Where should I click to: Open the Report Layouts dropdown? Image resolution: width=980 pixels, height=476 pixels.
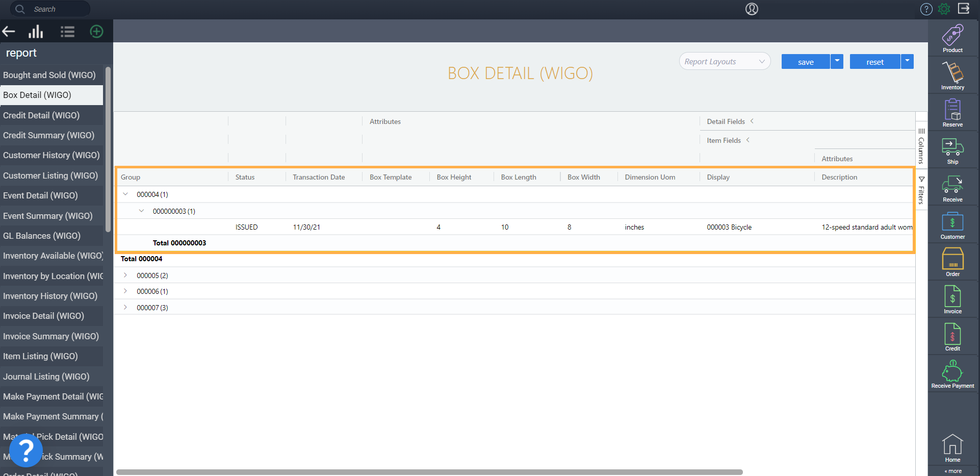point(725,61)
